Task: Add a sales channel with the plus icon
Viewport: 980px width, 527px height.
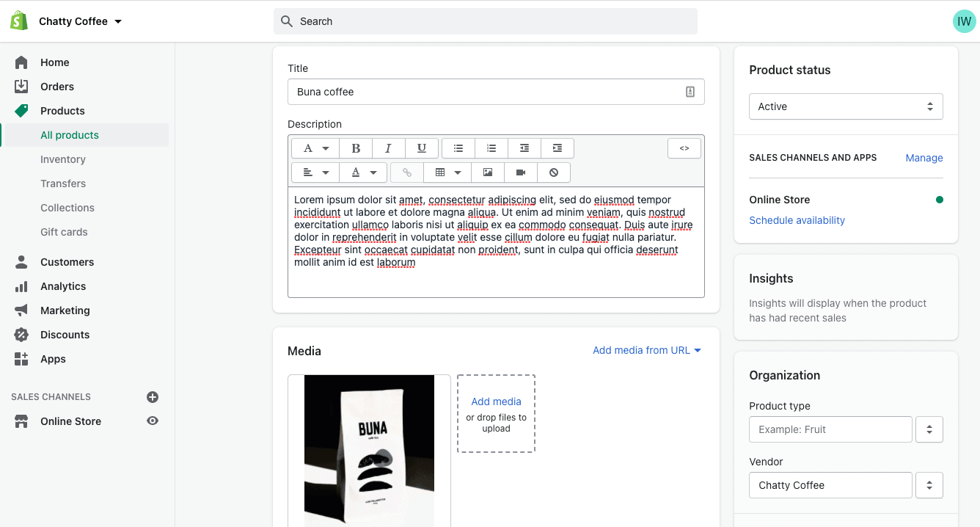Action: tap(153, 397)
